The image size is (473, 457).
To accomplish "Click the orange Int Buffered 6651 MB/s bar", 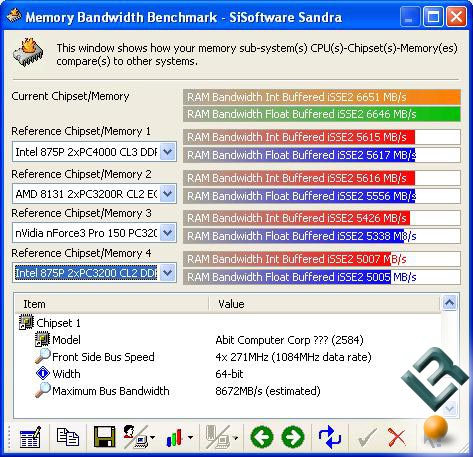I will [322, 97].
